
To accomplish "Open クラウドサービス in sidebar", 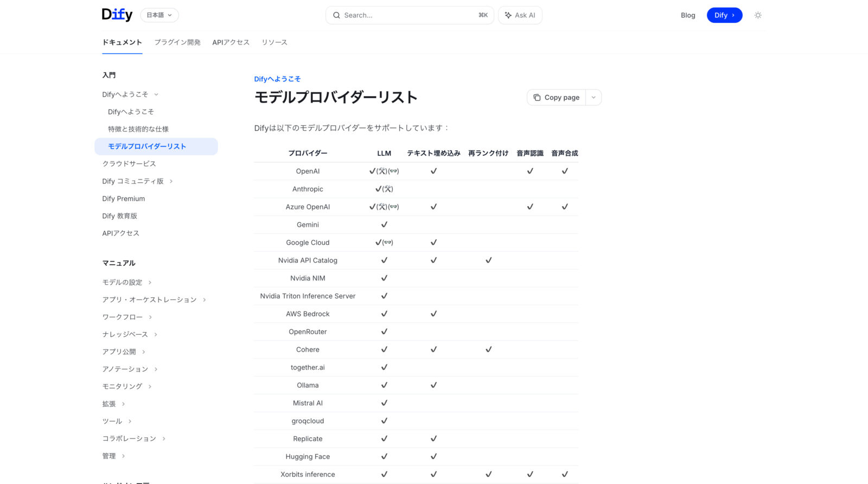I will coord(129,164).
